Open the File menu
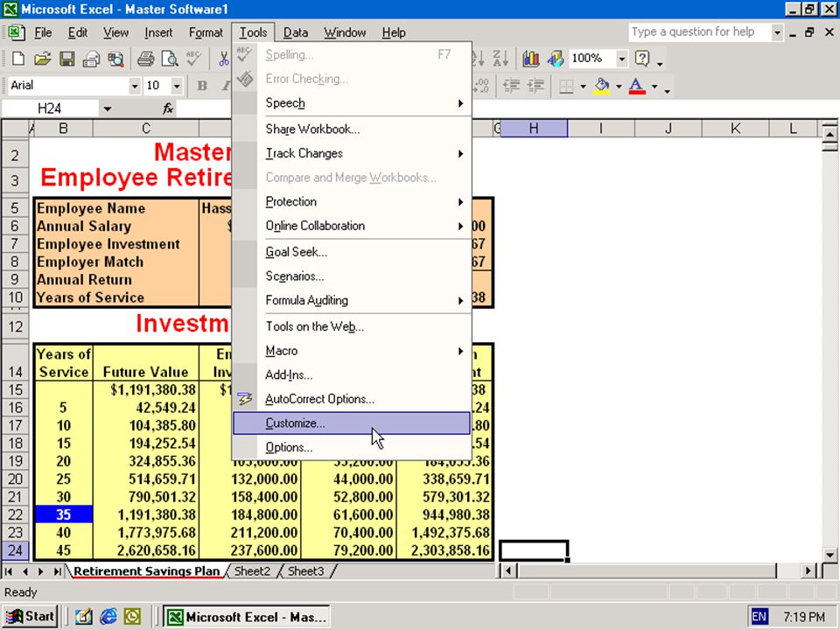840x630 pixels. pyautogui.click(x=43, y=32)
